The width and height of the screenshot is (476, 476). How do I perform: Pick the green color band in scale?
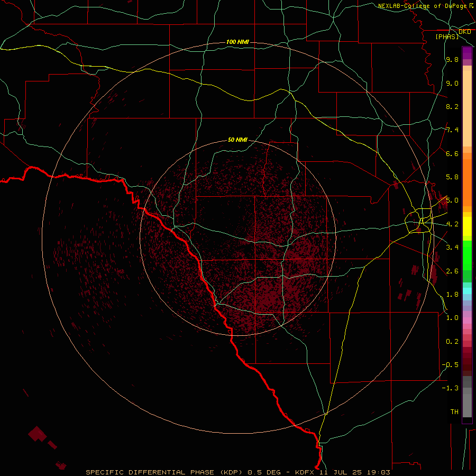click(x=467, y=255)
